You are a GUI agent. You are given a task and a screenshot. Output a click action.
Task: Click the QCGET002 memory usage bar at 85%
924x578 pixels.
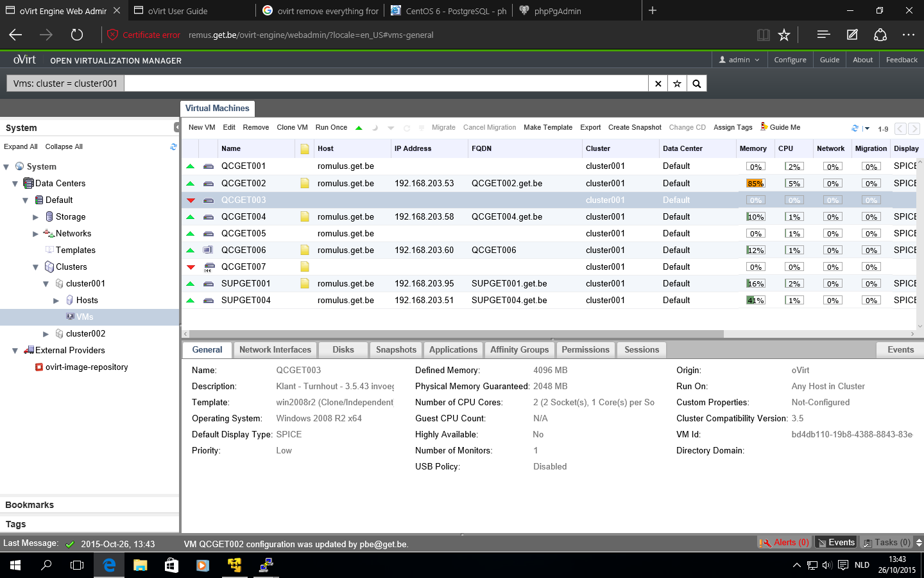pyautogui.click(x=755, y=184)
